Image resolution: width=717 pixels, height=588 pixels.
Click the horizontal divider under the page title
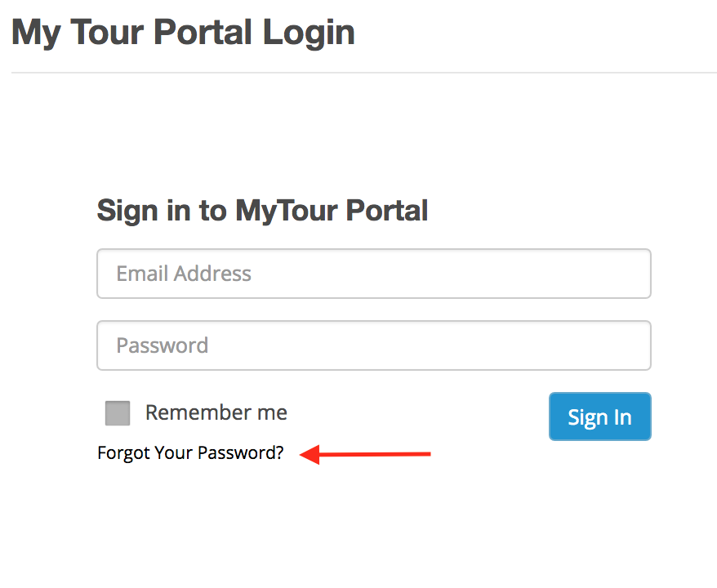pyautogui.click(x=364, y=73)
